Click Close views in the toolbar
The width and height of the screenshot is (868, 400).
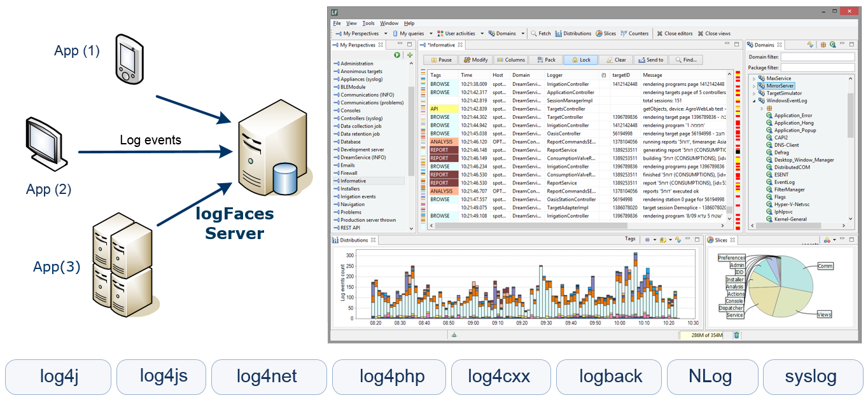click(x=714, y=34)
